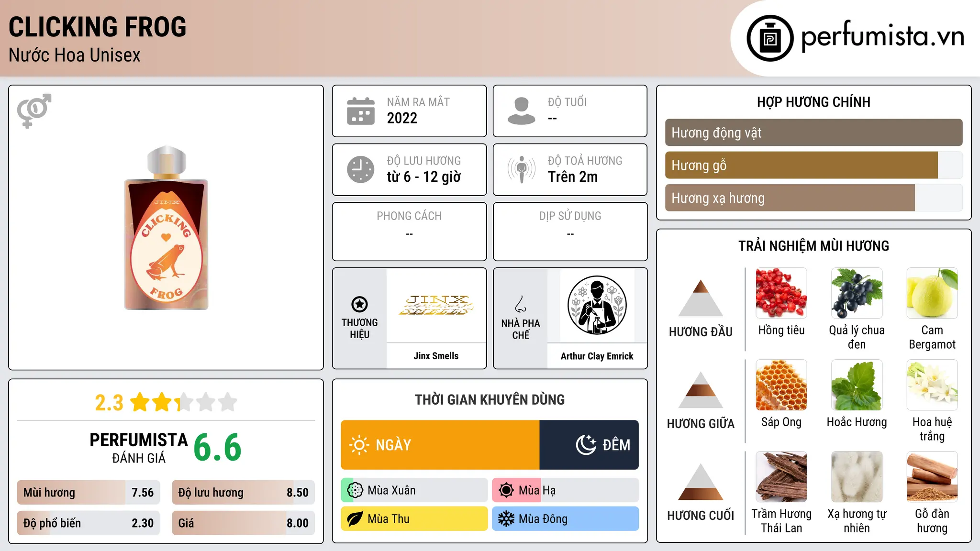The height and width of the screenshot is (551, 980).
Task: Click the Mùi hương 7.56 score bar
Action: pos(89,492)
